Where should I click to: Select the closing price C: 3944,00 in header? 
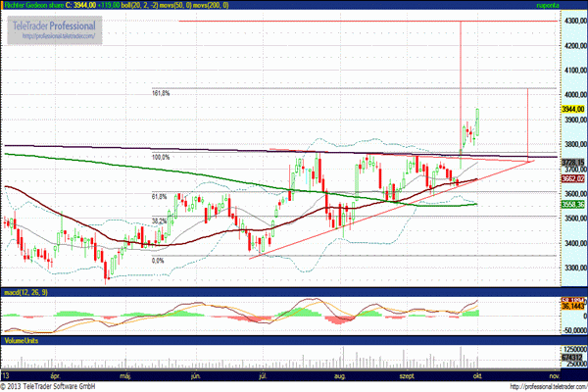click(x=80, y=5)
